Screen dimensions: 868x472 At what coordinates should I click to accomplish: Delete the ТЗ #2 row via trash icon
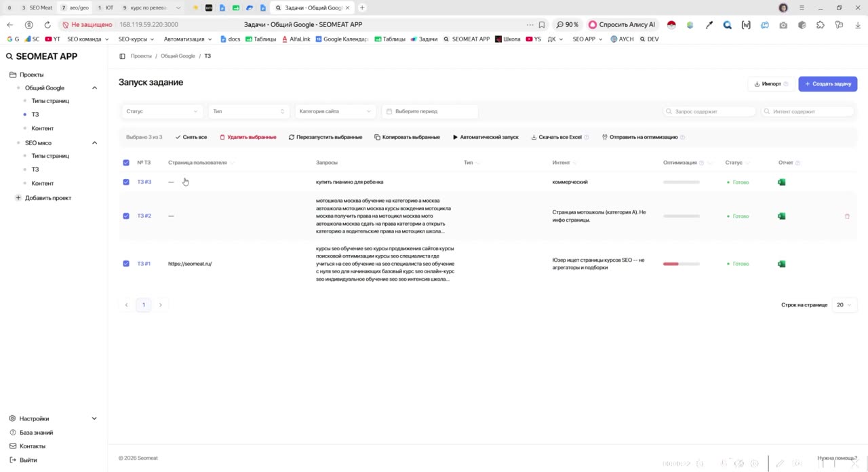(x=847, y=216)
